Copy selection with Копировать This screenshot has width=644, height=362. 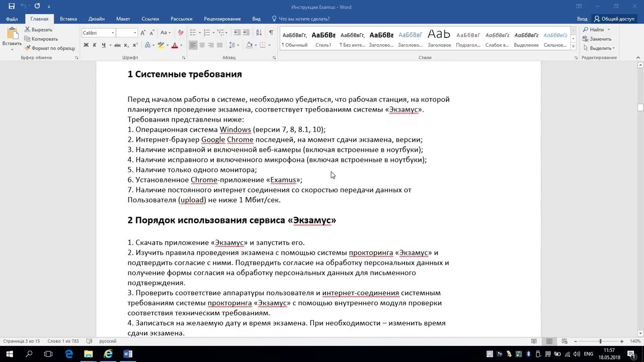coord(41,39)
